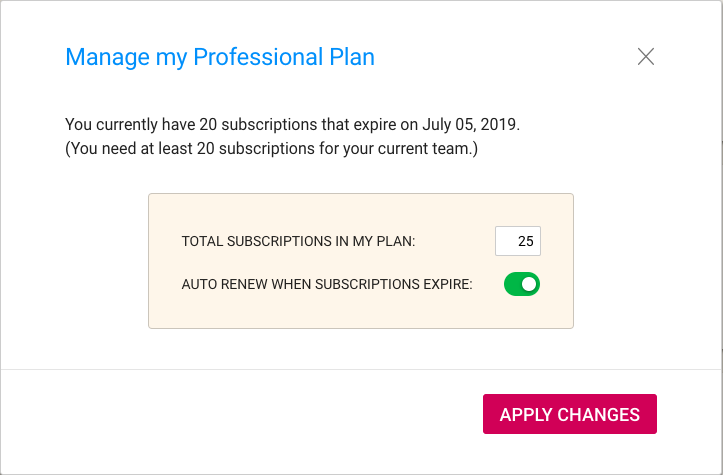
Task: Turn off automatic subscription renewal
Action: [x=522, y=284]
